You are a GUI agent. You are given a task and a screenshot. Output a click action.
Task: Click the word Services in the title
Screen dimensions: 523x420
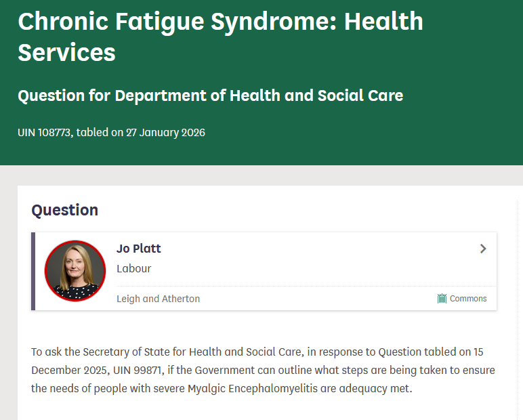click(66, 52)
